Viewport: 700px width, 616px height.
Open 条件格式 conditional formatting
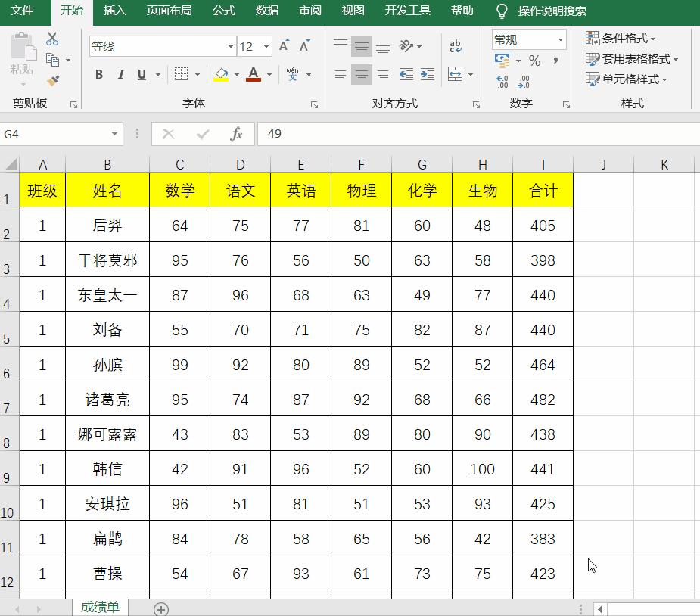click(x=620, y=38)
